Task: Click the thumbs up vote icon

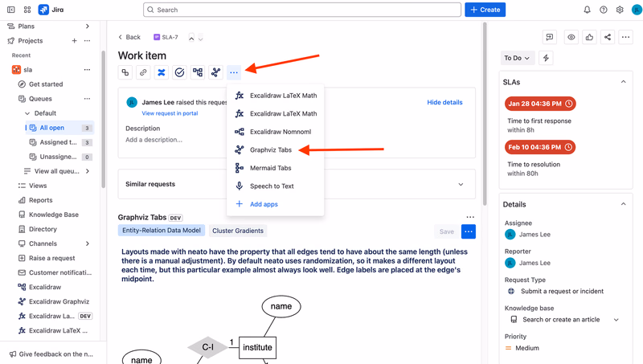Action: pos(589,37)
